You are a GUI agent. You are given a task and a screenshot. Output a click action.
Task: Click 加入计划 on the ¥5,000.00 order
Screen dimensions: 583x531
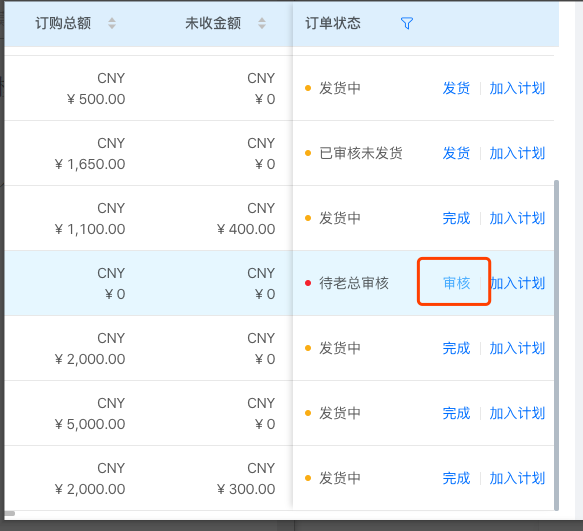(x=517, y=413)
